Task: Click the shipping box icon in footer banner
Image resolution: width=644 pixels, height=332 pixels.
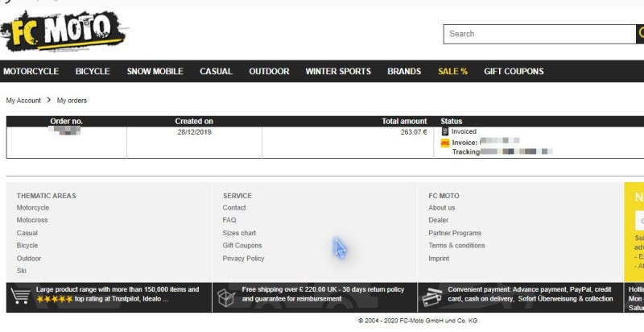Action: click(x=226, y=297)
